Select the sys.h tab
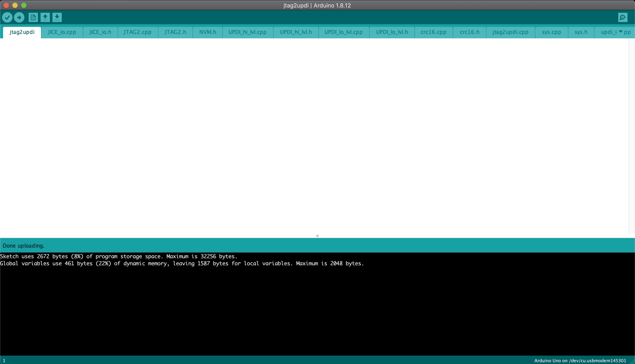The width and height of the screenshot is (635, 364). [x=581, y=32]
